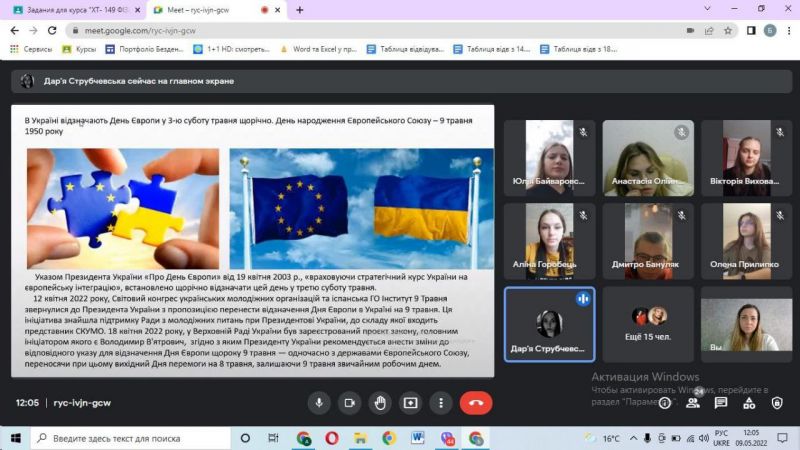Open Таблиця відв з 18 bookmark

pos(579,49)
